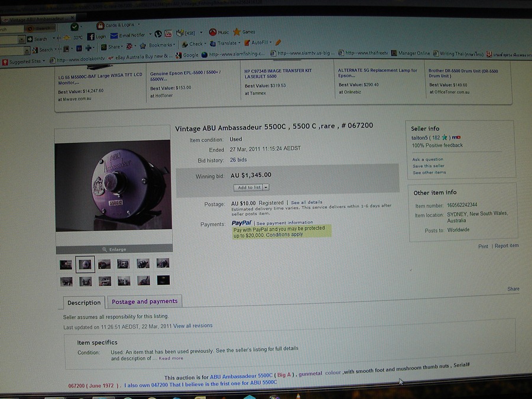This screenshot has width=532, height=399.
Task: Open the Google favorites bar bookmark
Action: (x=187, y=56)
